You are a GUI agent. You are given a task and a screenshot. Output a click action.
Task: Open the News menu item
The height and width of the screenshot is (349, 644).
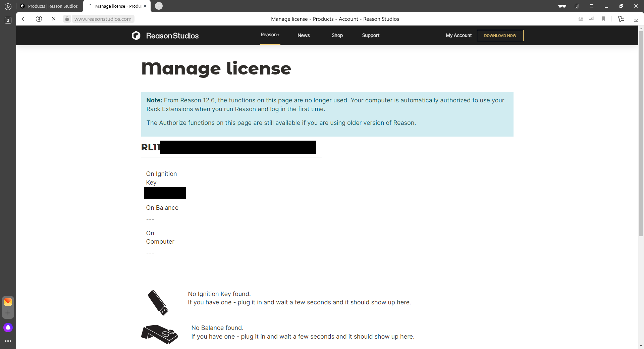tap(304, 35)
